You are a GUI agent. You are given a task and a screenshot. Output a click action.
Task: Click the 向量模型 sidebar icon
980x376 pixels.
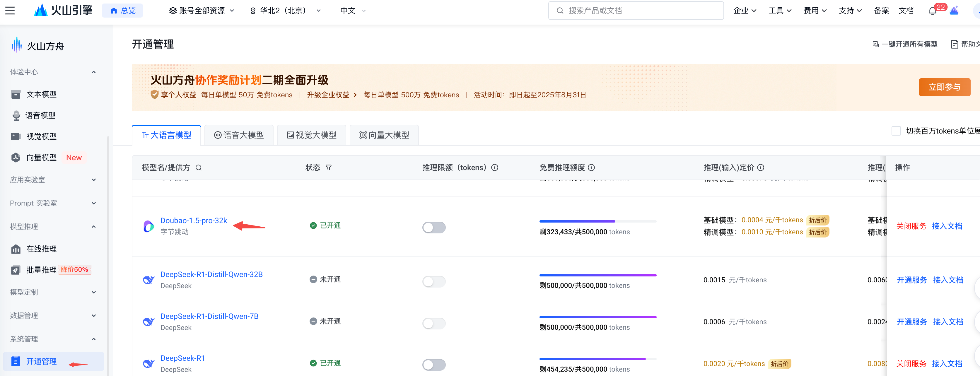tap(16, 157)
